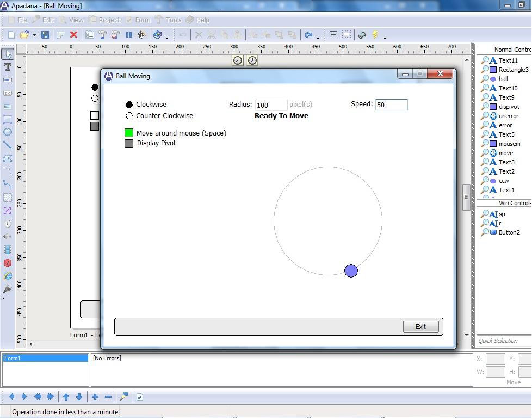This screenshot has height=418, width=532.
Task: Select the Counter Clockwise option
Action: coord(129,116)
